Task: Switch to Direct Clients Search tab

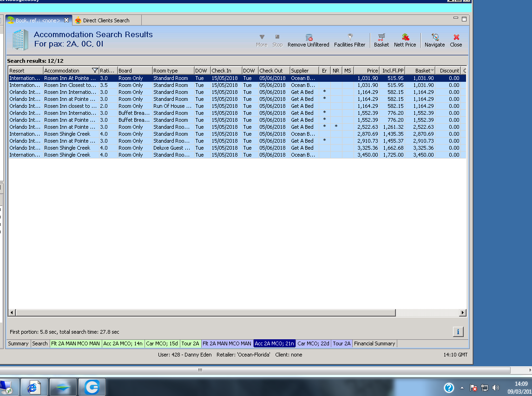Action: [x=106, y=20]
